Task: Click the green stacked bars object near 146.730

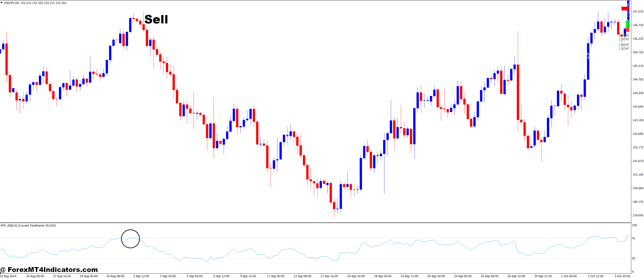Action: point(627,24)
